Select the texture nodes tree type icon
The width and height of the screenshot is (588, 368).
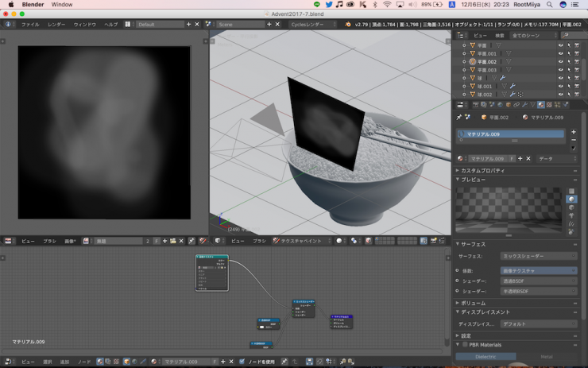(x=116, y=362)
